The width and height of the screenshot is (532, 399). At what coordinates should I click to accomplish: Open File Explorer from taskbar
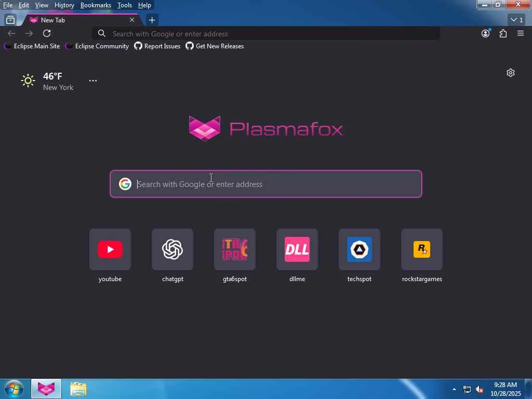78,389
